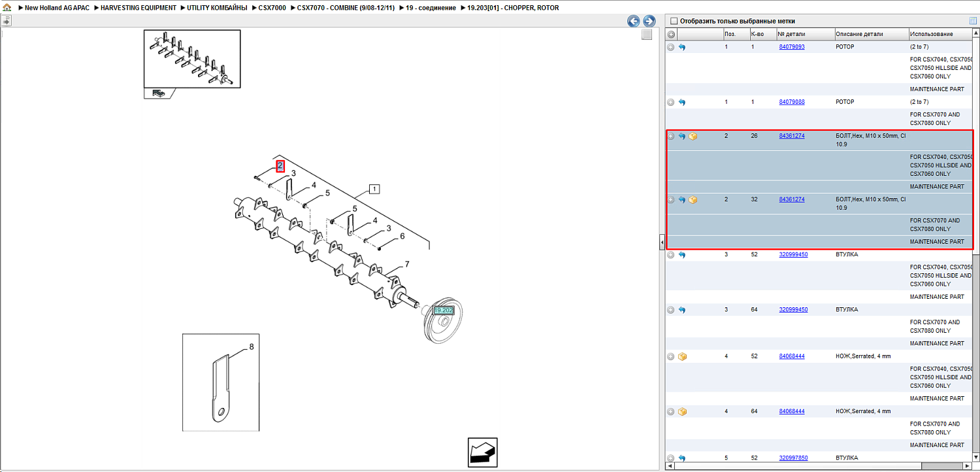Click box icon in bolt row with quantity 32

coord(693,199)
